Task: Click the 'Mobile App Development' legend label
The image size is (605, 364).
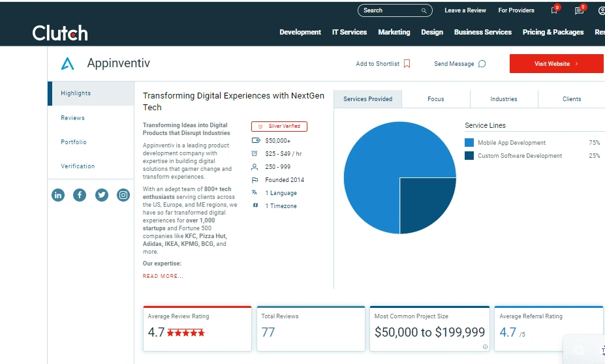Action: pos(512,143)
